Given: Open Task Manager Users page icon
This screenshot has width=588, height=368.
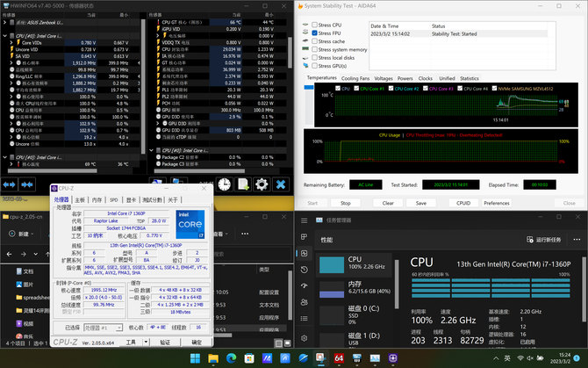Looking at the screenshot, I should coord(305,302).
